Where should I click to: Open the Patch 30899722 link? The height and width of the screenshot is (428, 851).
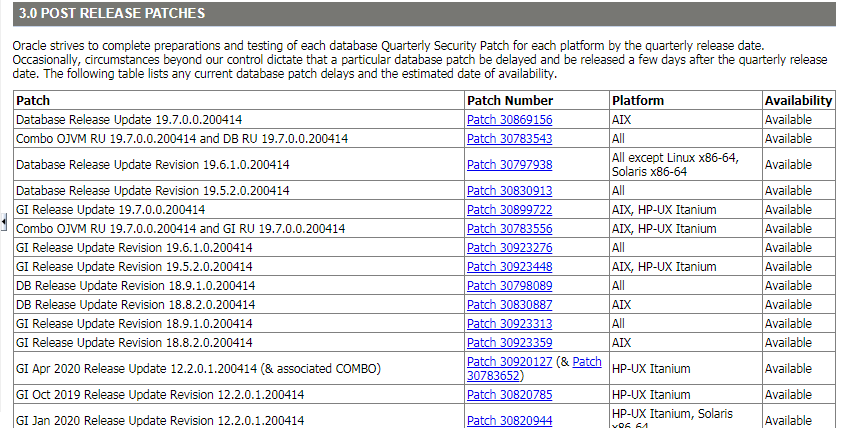click(x=509, y=210)
